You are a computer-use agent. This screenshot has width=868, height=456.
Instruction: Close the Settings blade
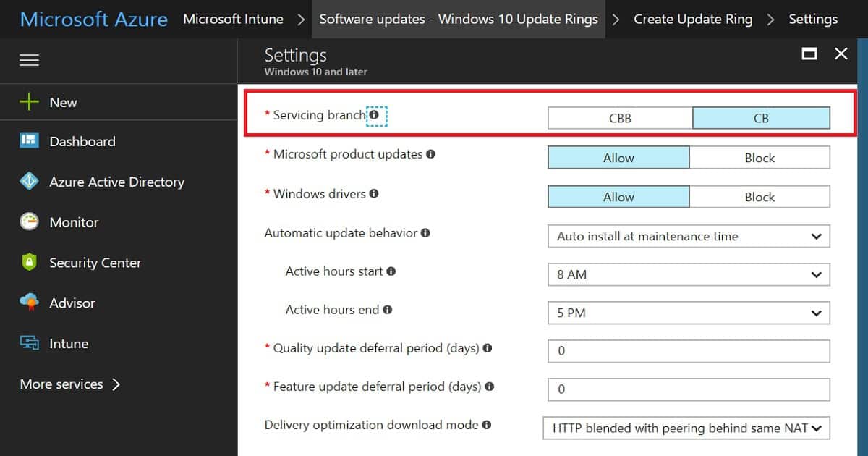click(841, 54)
